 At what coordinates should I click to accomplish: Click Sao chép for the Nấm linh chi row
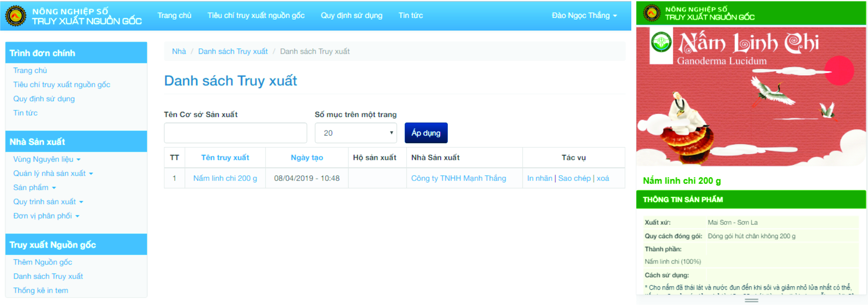click(574, 178)
